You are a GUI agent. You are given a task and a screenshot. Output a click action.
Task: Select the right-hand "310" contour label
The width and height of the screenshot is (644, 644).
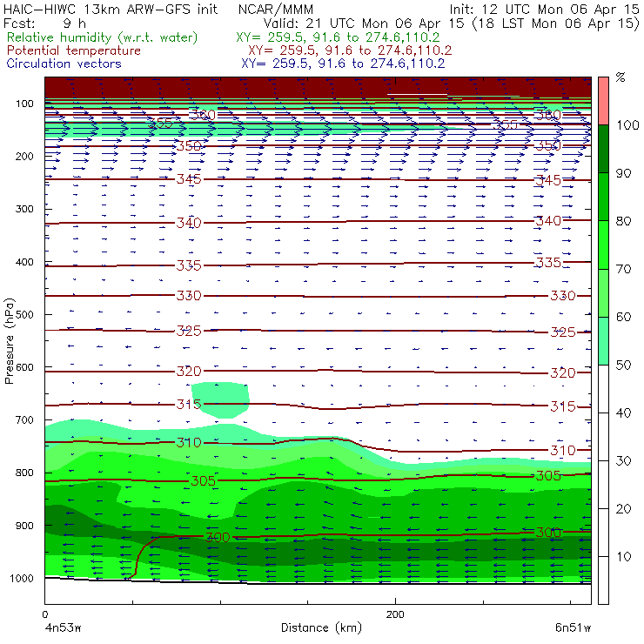[563, 450]
